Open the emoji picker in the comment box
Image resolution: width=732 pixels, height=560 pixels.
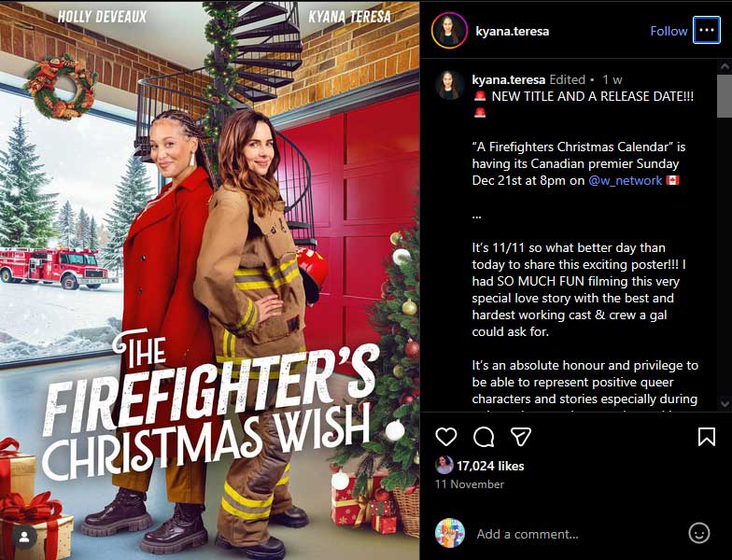(698, 533)
